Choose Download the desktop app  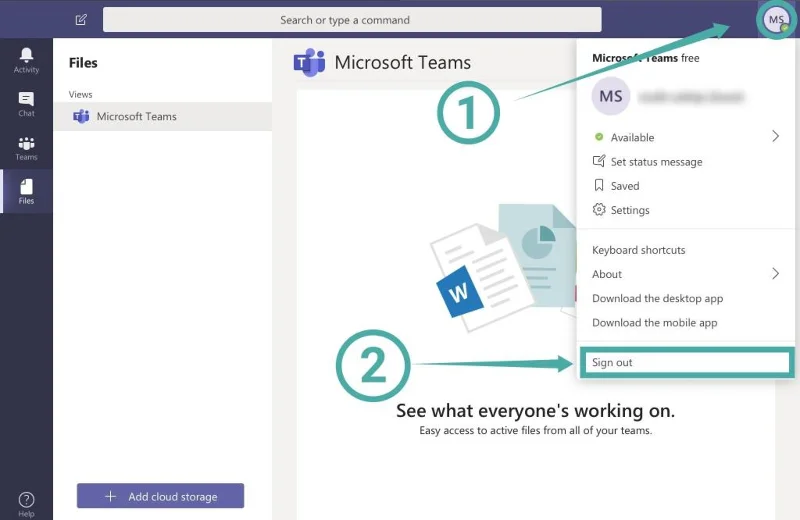pyautogui.click(x=686, y=299)
